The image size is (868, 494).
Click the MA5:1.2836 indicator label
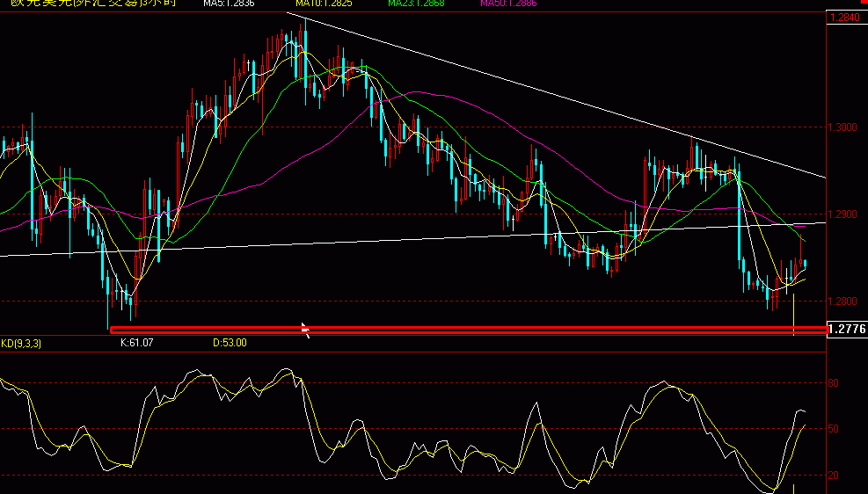229,3
